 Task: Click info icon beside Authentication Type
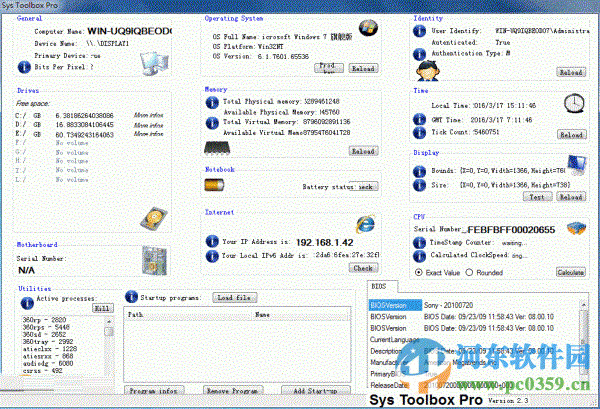[419, 54]
